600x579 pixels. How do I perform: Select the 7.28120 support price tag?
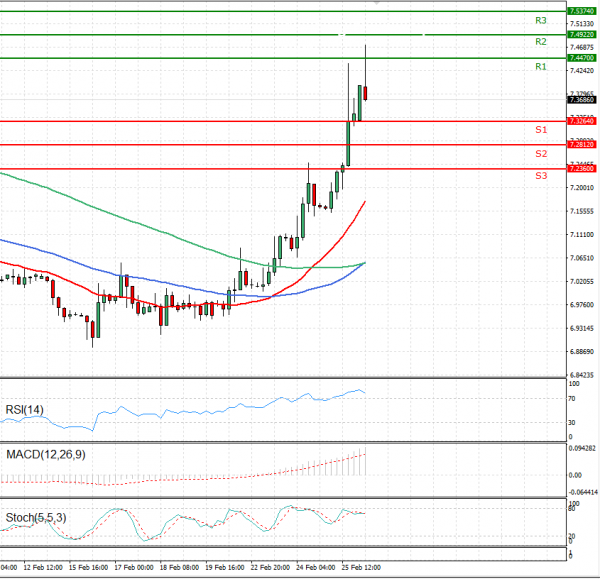(582, 145)
